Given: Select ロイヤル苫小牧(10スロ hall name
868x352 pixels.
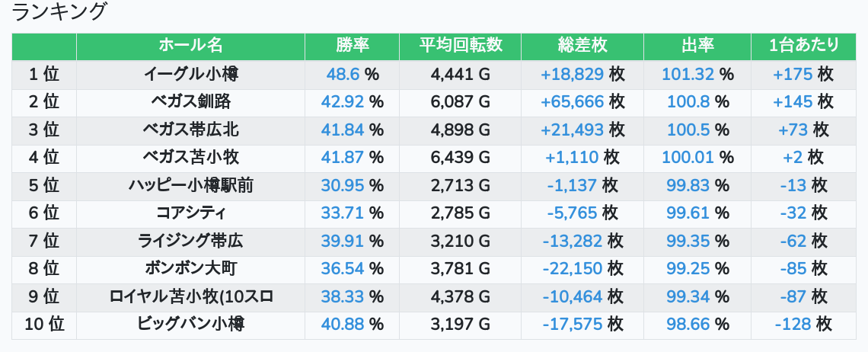Looking at the screenshot, I should [190, 296].
